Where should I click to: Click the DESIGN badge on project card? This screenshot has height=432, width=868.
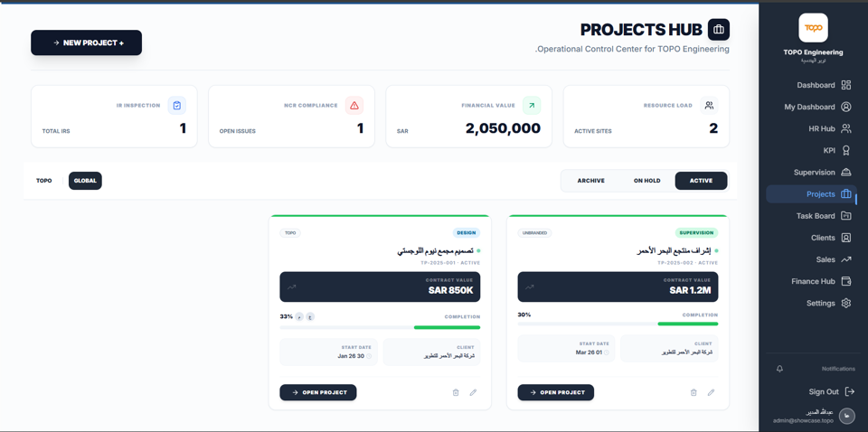[x=467, y=233]
